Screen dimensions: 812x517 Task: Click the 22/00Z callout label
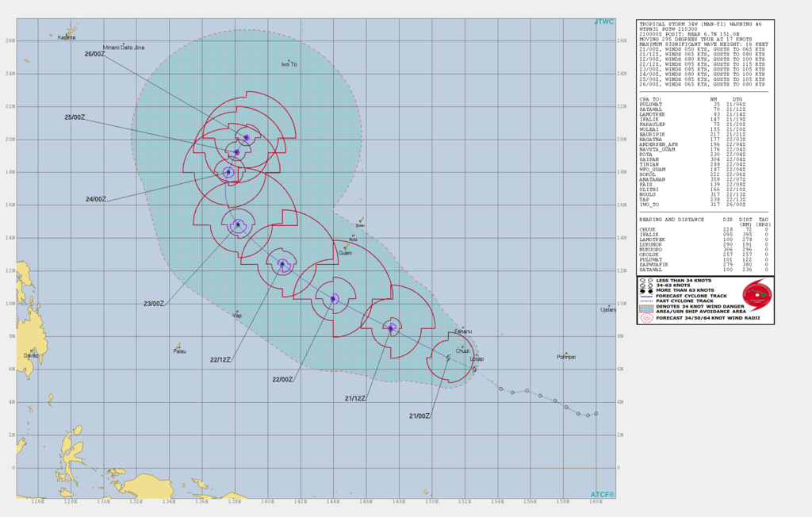pyautogui.click(x=283, y=380)
